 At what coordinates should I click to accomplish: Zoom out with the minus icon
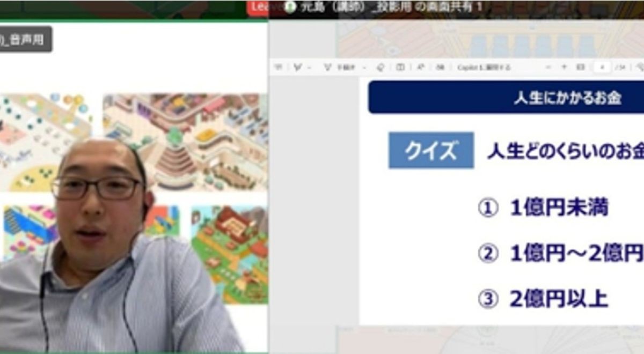tap(548, 68)
